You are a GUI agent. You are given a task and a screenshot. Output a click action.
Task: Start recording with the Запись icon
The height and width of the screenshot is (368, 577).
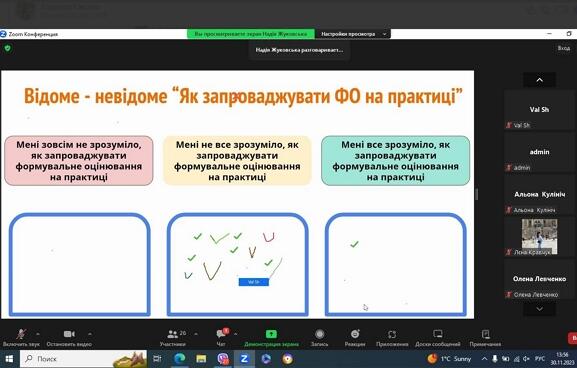click(319, 334)
